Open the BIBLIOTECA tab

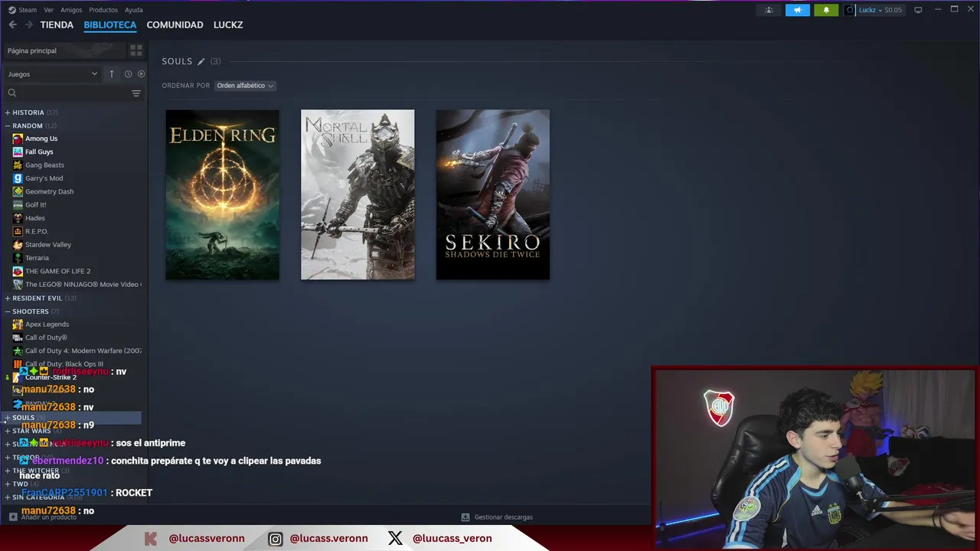[x=110, y=24]
